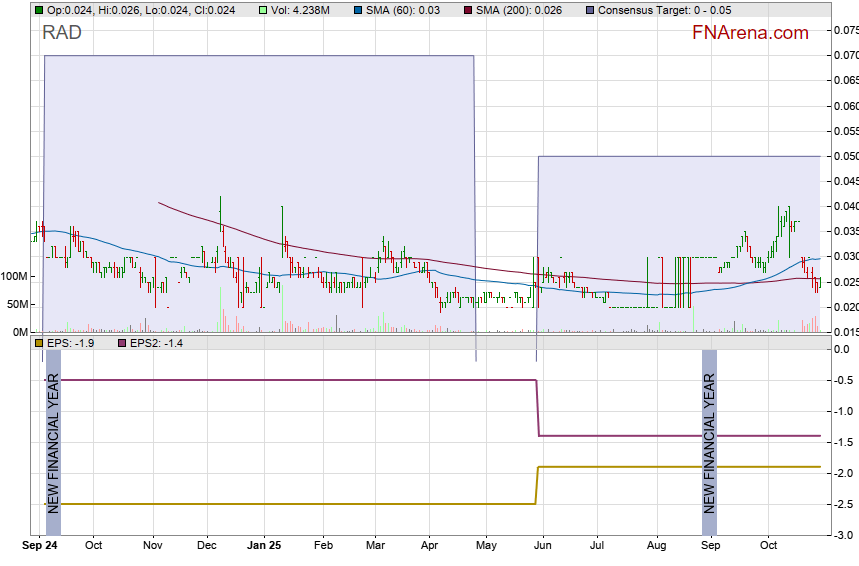
Task: Click the purple EPS2 legend icon
Action: point(123,343)
